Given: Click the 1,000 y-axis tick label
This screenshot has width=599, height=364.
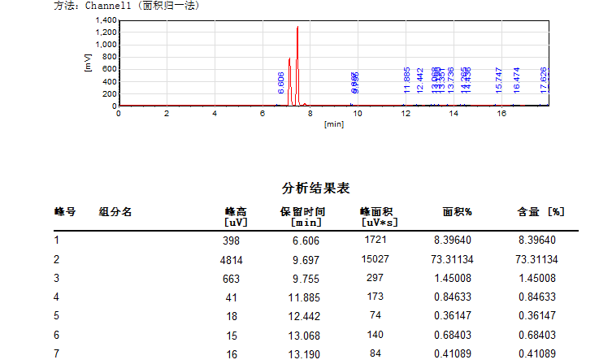Looking at the screenshot, I should 106,45.
